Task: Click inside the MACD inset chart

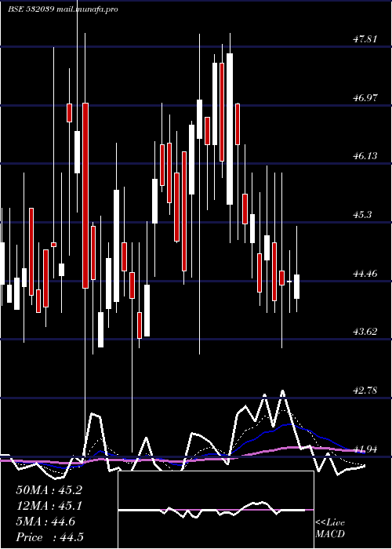Action: pyautogui.click(x=216, y=510)
